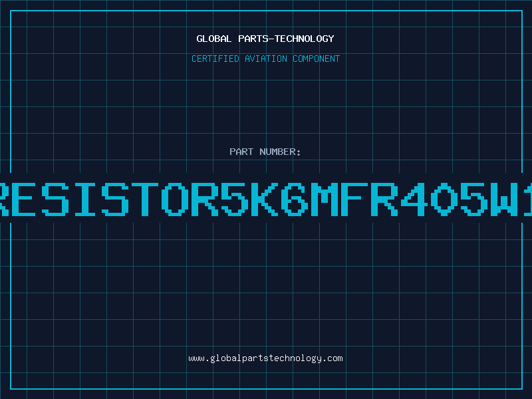Click the PART NUMBER: label
This screenshot has width=532, height=399.
pos(265,152)
